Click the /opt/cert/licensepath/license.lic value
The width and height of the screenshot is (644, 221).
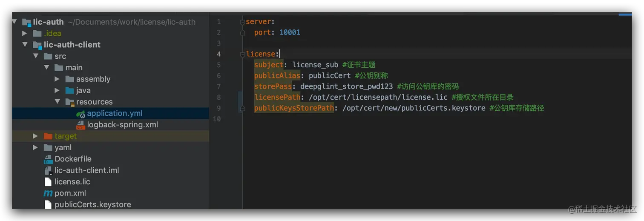378,97
